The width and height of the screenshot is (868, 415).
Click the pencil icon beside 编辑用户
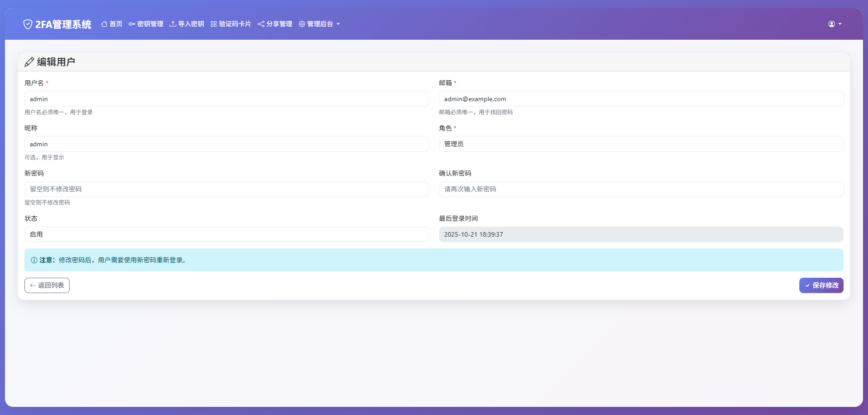[x=30, y=62]
